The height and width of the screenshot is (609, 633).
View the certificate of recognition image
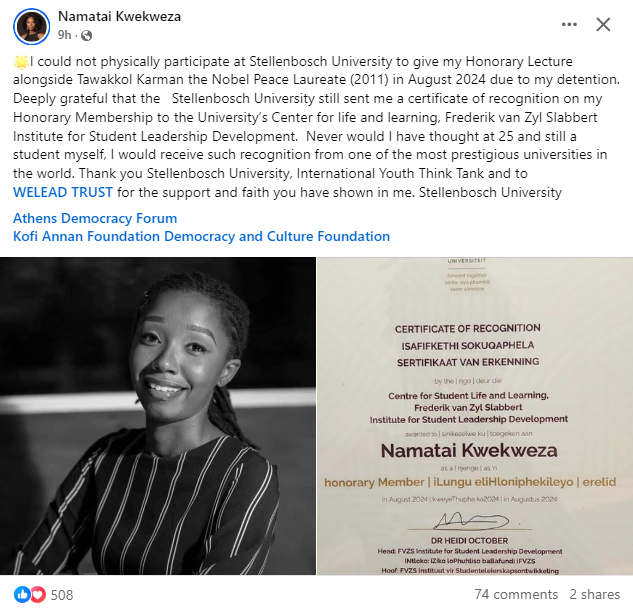(x=475, y=416)
